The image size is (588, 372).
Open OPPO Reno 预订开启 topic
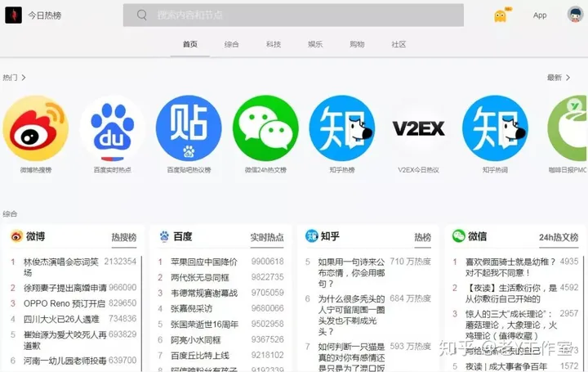point(65,303)
